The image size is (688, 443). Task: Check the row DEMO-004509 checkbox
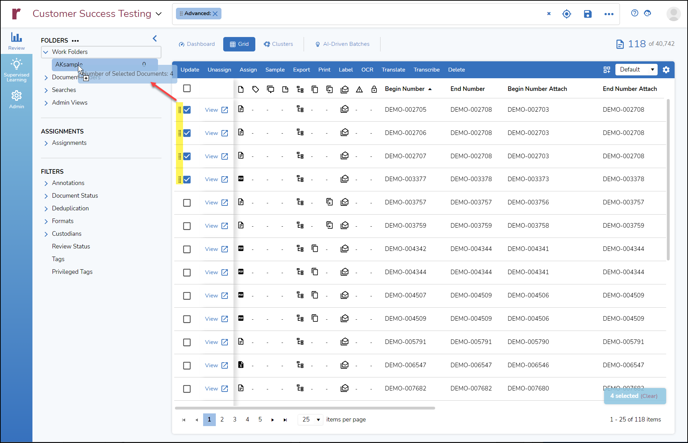point(187,319)
